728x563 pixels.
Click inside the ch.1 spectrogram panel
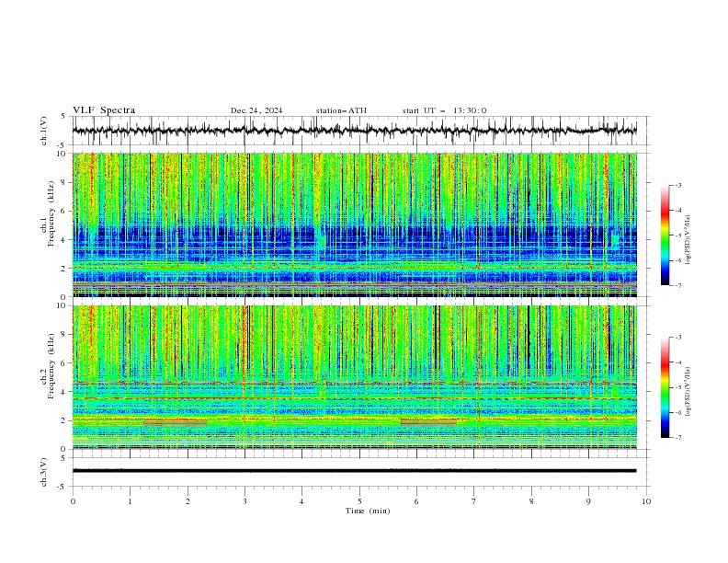tap(355, 224)
